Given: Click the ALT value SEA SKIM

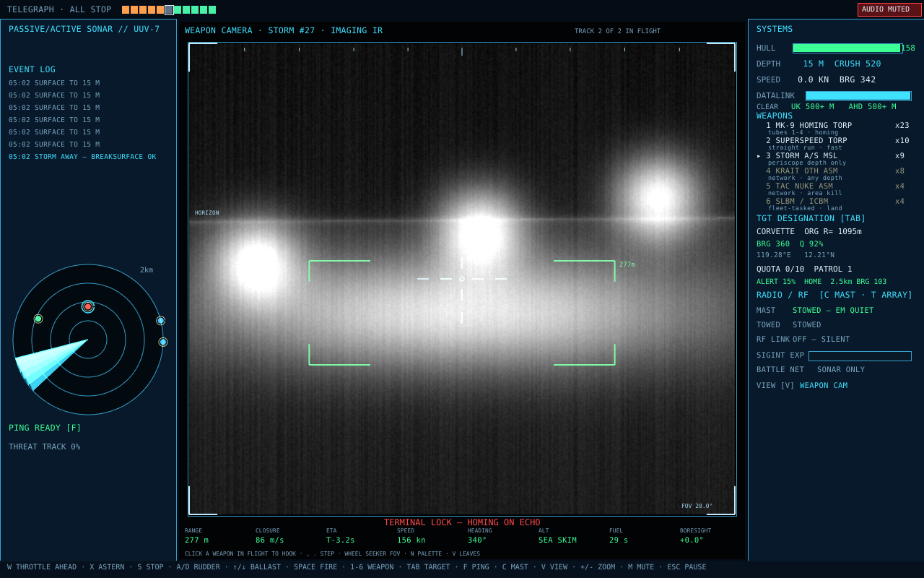Looking at the screenshot, I should (557, 540).
